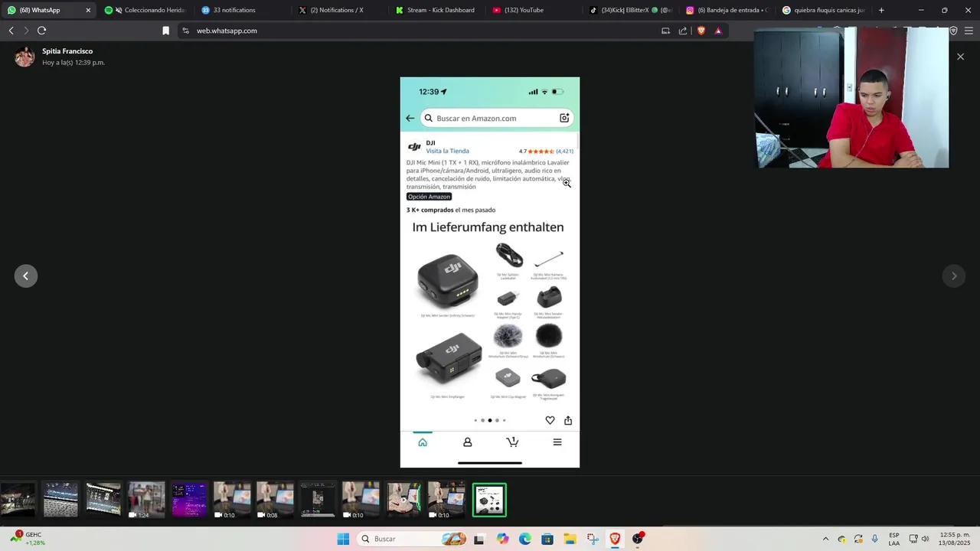Image resolution: width=980 pixels, height=551 pixels.
Task: Close the (68) WhatsApp tab
Action: click(88, 10)
